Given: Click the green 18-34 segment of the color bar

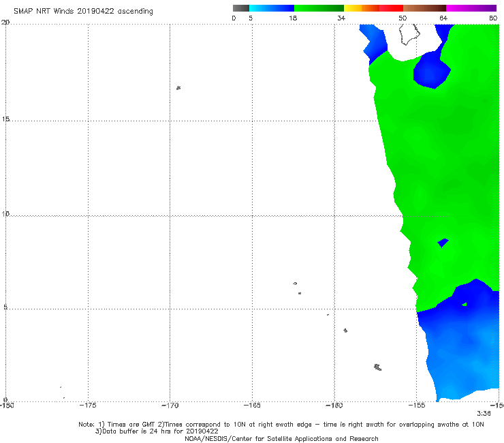Looking at the screenshot, I should [x=319, y=8].
